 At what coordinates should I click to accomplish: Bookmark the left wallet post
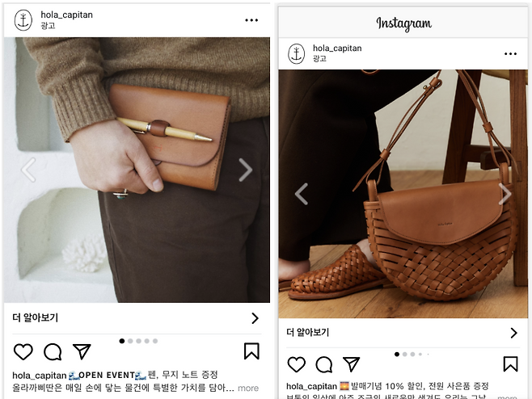[251, 351]
